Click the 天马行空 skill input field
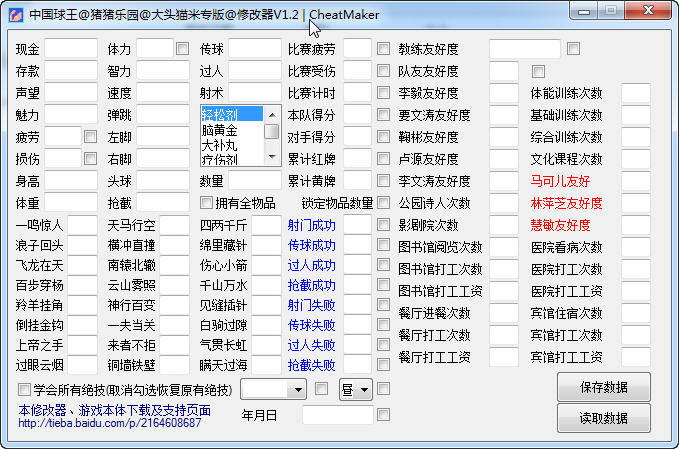679x449 pixels. tap(175, 225)
